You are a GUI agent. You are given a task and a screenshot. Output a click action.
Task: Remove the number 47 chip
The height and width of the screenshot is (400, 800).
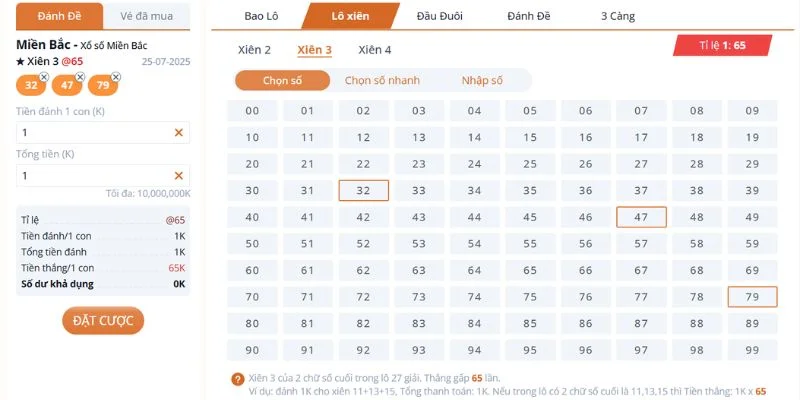point(80,77)
